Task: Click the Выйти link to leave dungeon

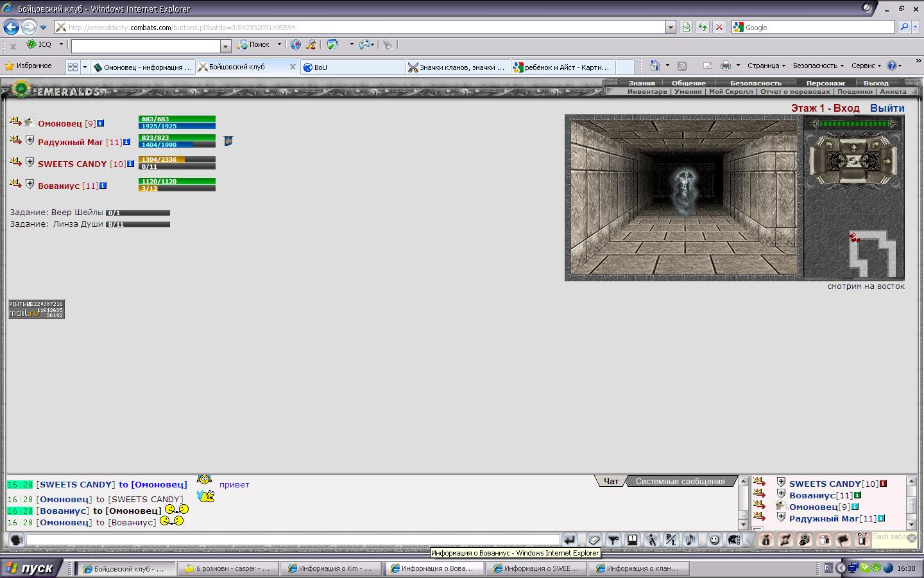Action: coord(887,108)
